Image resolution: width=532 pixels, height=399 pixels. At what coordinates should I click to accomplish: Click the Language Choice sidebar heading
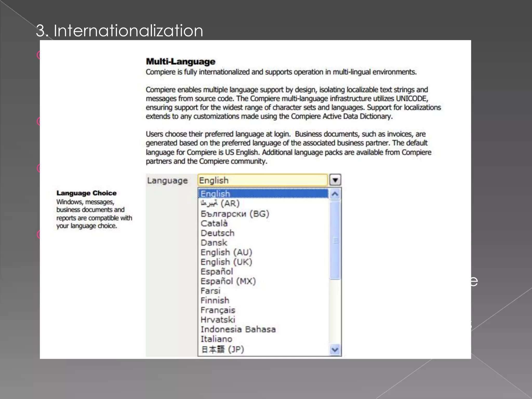[x=87, y=193]
